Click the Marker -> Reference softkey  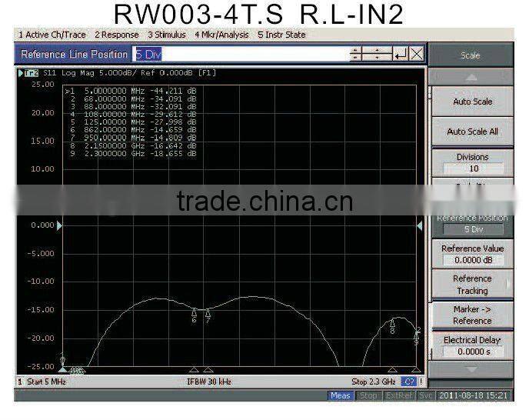pyautogui.click(x=472, y=315)
